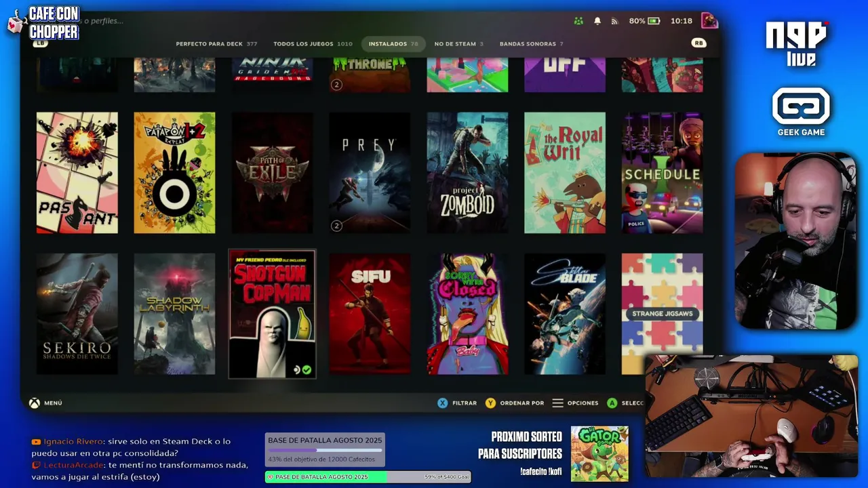
Task: Open the No de Steam tab
Action: pos(458,43)
